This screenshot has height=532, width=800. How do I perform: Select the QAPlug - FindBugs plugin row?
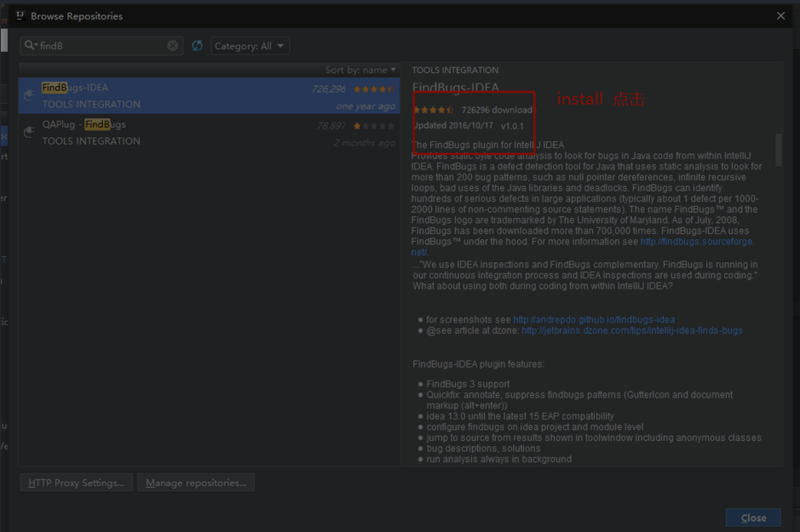click(x=210, y=133)
